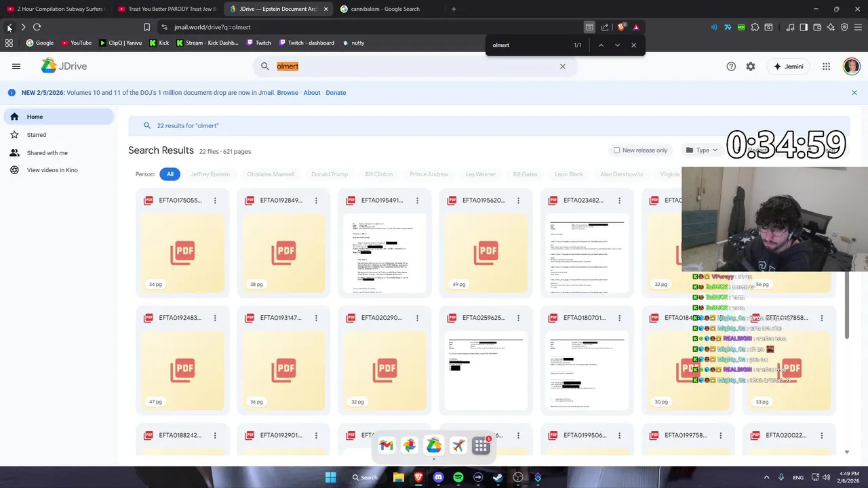Filter by Bill Gates chip
The height and width of the screenshot is (488, 868).
(526, 174)
